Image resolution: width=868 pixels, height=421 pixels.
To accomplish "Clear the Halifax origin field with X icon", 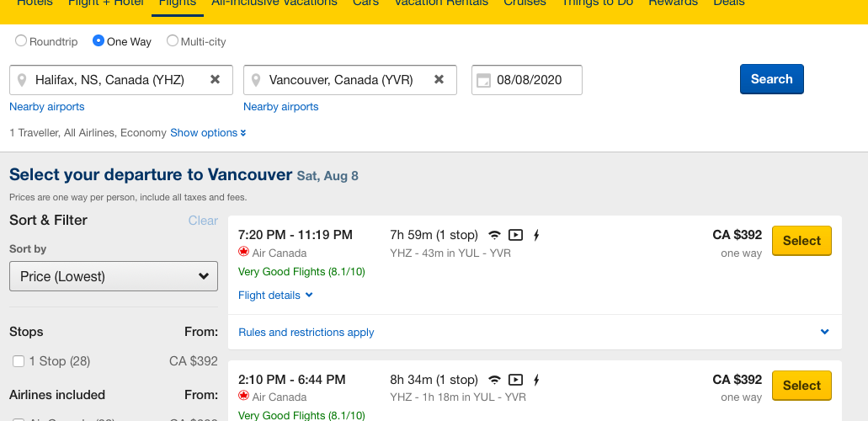I will point(215,80).
